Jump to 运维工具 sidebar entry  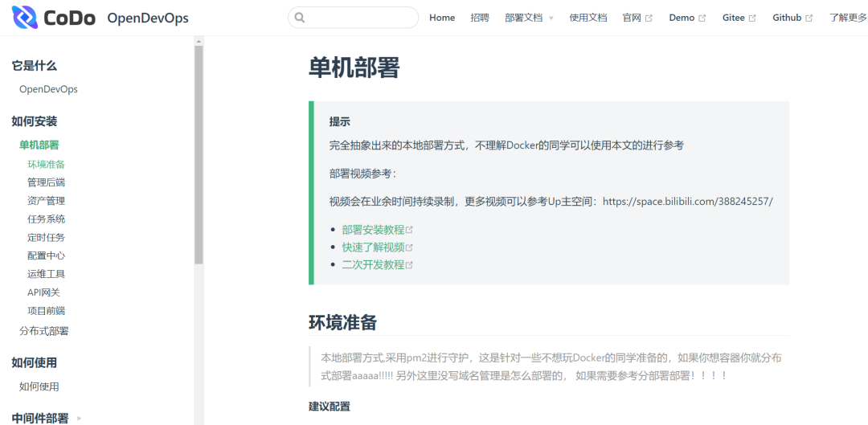[x=46, y=274]
